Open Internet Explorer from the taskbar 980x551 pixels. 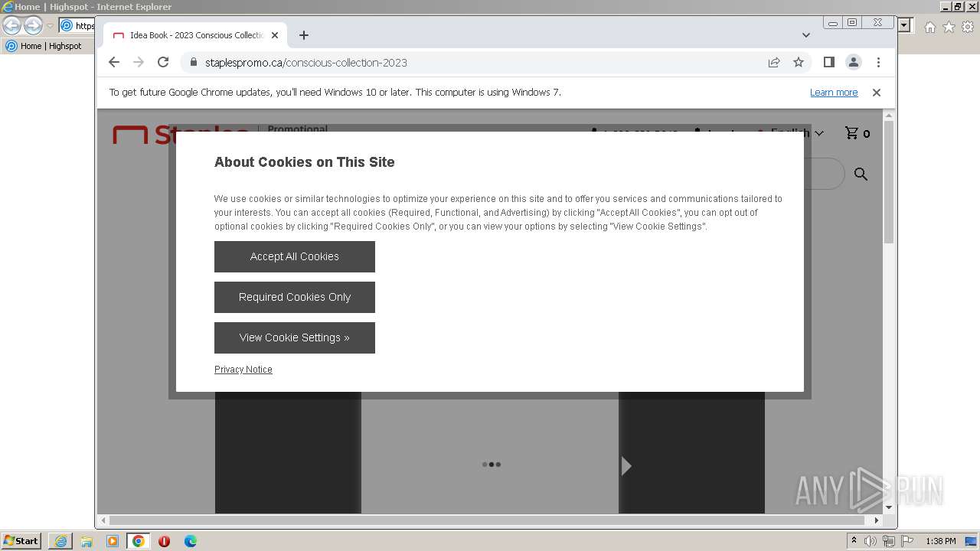(x=60, y=541)
